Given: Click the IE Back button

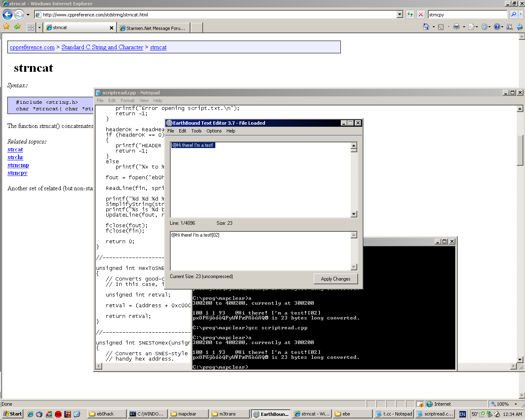Looking at the screenshot, I should click(7, 14).
